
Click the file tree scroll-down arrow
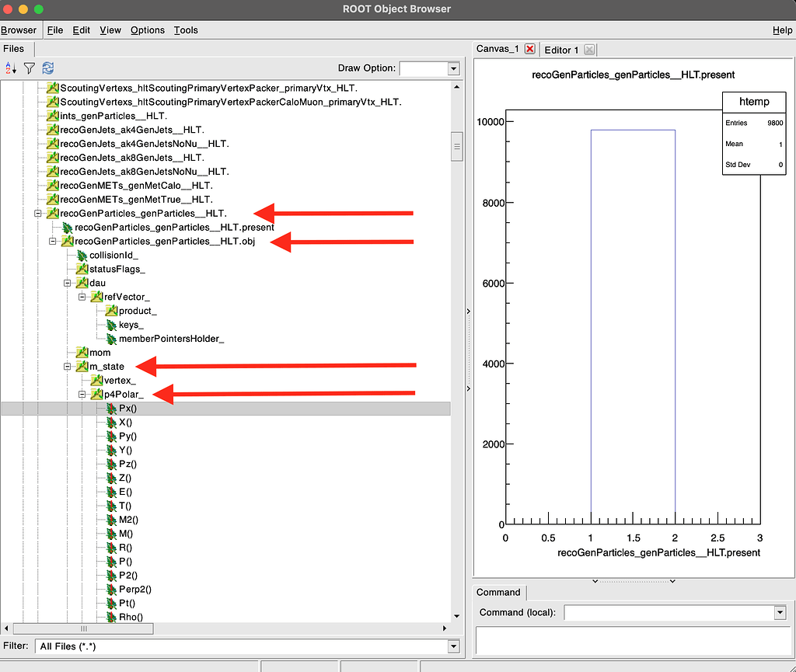pyautogui.click(x=456, y=616)
